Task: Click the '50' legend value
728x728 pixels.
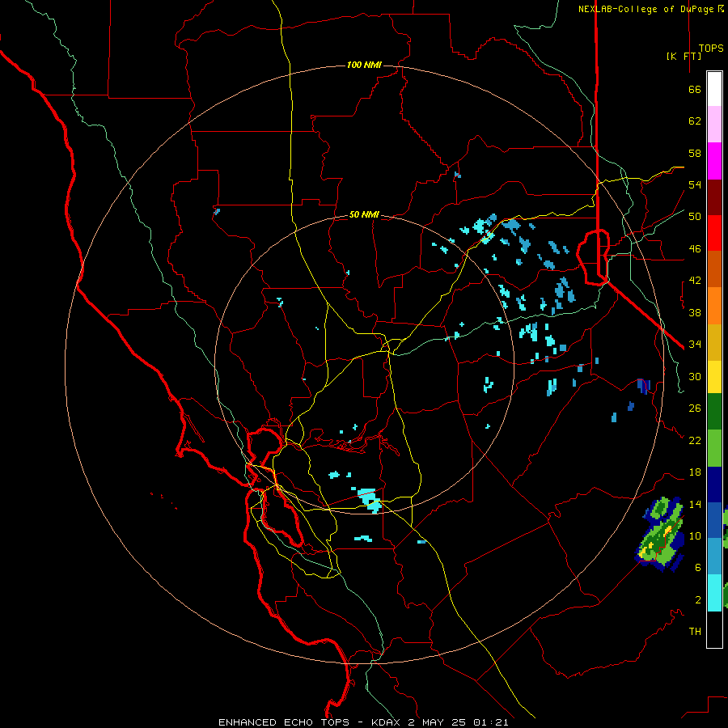Action: point(695,217)
